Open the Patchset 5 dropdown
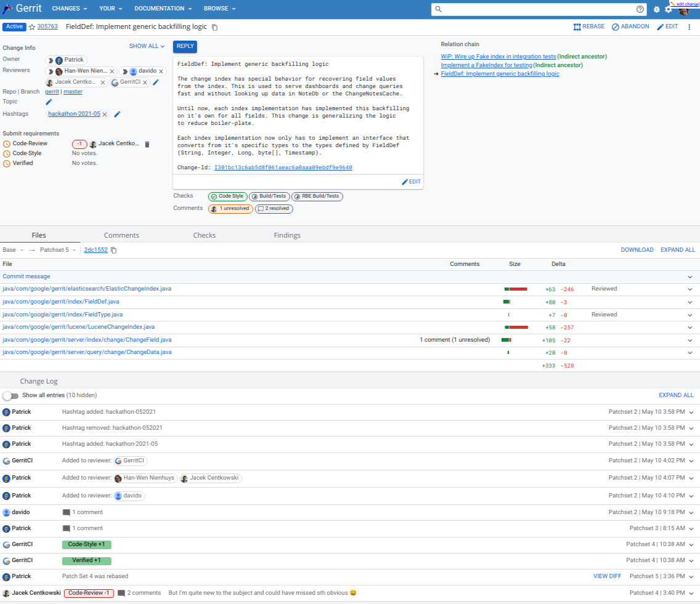 tap(59, 250)
